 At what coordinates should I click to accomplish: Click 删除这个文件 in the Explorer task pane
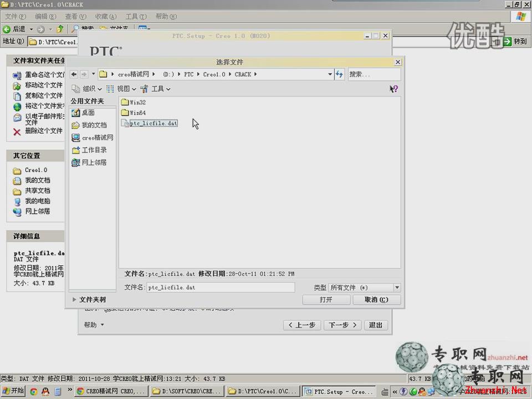click(x=38, y=131)
